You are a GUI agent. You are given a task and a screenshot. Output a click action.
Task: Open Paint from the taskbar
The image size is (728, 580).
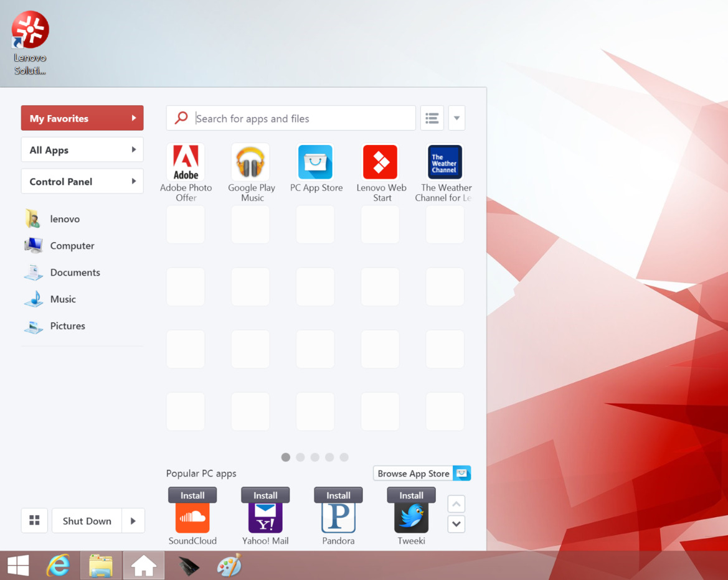229,566
